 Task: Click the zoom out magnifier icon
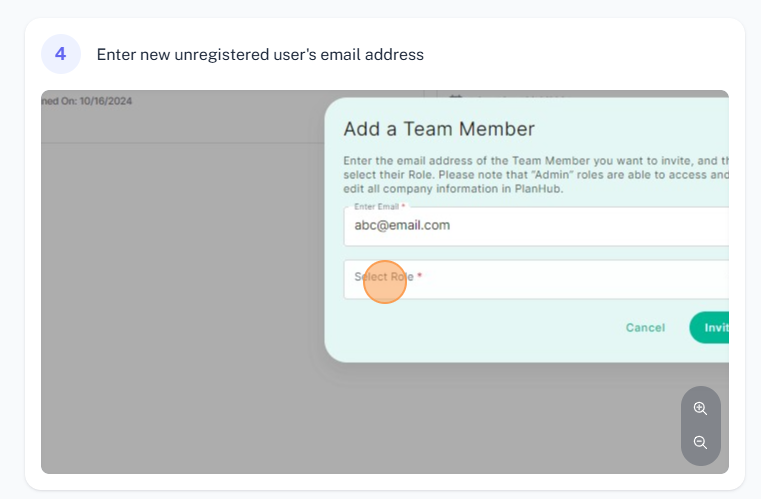(x=700, y=442)
